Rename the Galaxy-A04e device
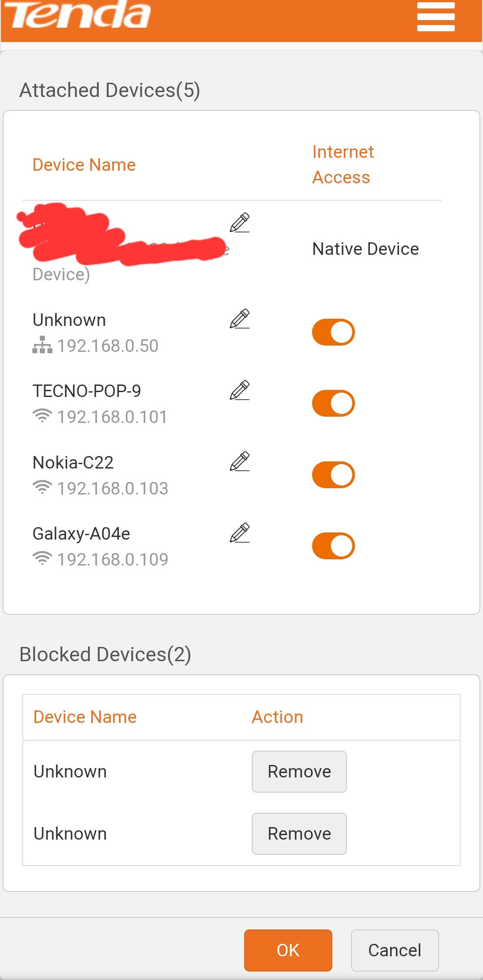The height and width of the screenshot is (980, 483). 240,533
